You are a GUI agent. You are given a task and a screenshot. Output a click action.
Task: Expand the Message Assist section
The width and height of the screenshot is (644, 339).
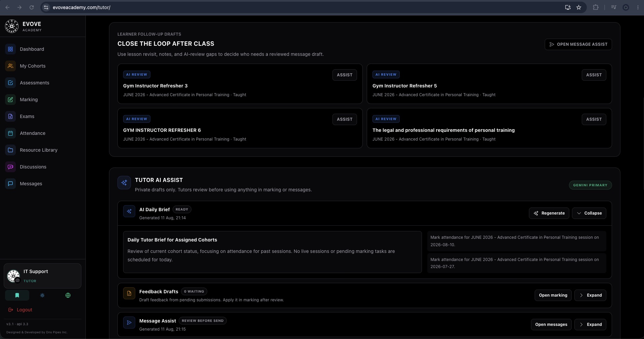click(591, 325)
